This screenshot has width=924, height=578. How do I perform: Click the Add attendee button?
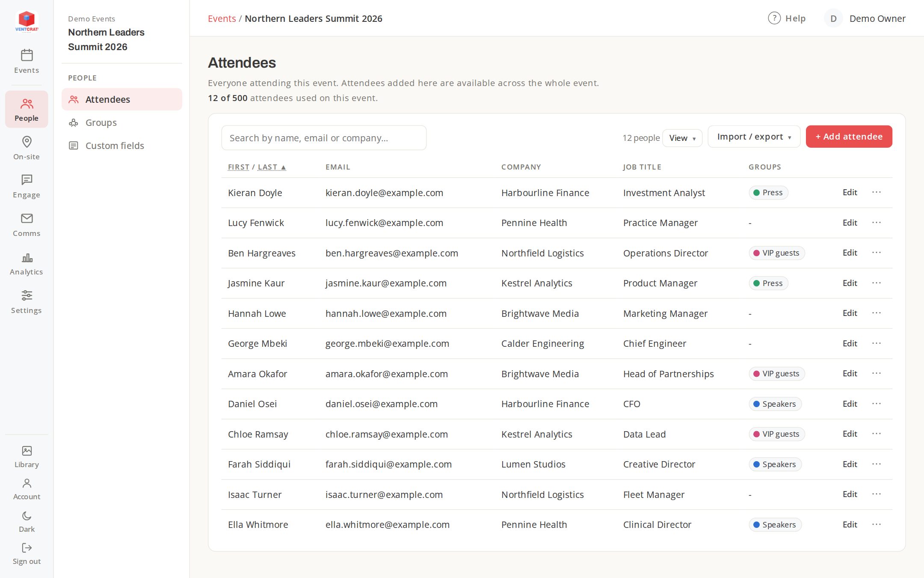click(849, 137)
